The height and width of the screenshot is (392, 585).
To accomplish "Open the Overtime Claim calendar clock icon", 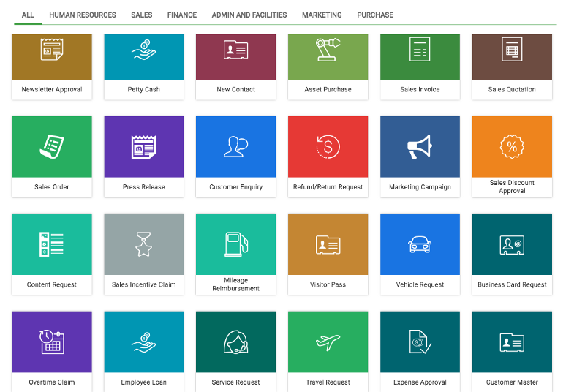I will click(52, 342).
